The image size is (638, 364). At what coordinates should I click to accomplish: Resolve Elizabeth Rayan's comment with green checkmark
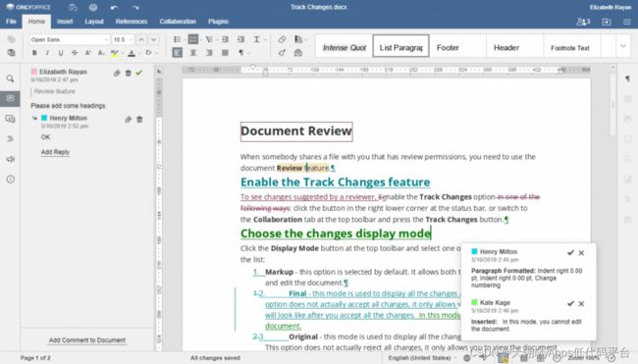[x=139, y=73]
